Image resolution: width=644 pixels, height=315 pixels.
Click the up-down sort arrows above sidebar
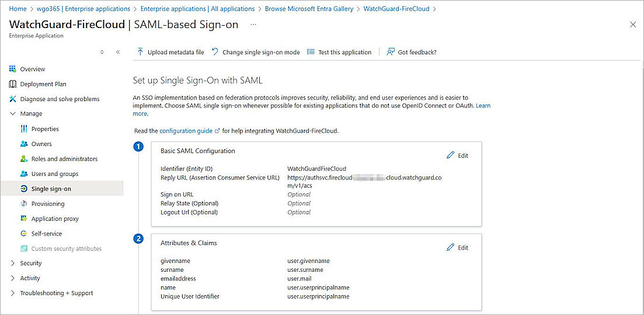[x=102, y=52]
